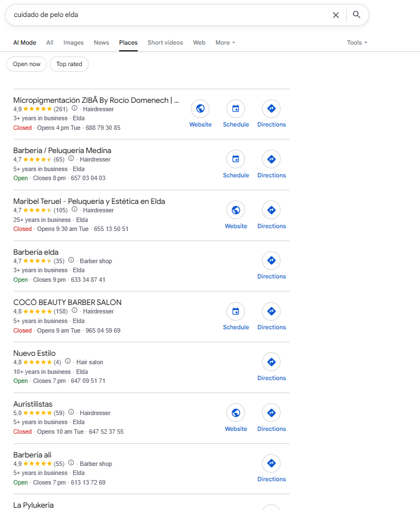The image size is (420, 510).
Task: Click the Schedule icon for Barbería / Peluquería Medina
Action: tap(235, 159)
